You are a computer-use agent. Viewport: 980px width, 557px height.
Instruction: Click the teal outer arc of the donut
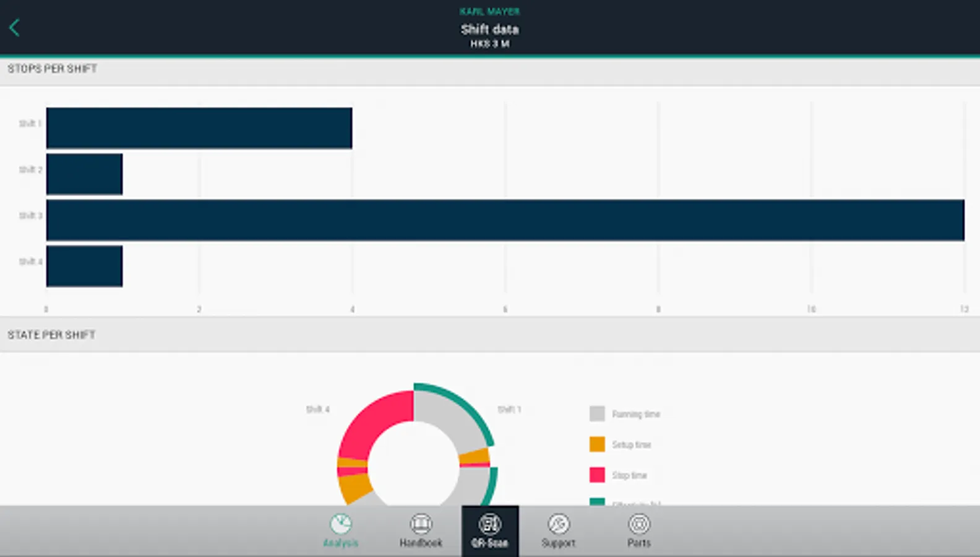pyautogui.click(x=465, y=404)
